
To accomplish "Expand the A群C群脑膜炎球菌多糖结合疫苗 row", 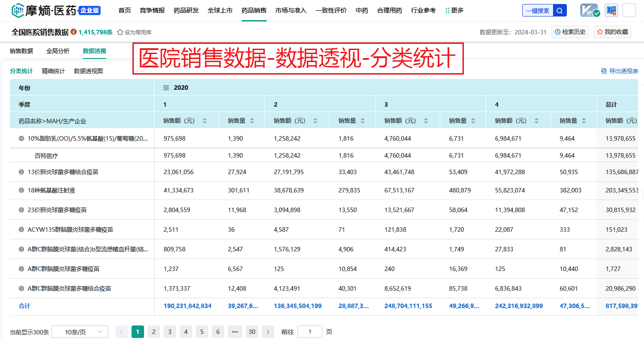I will click(x=21, y=288).
